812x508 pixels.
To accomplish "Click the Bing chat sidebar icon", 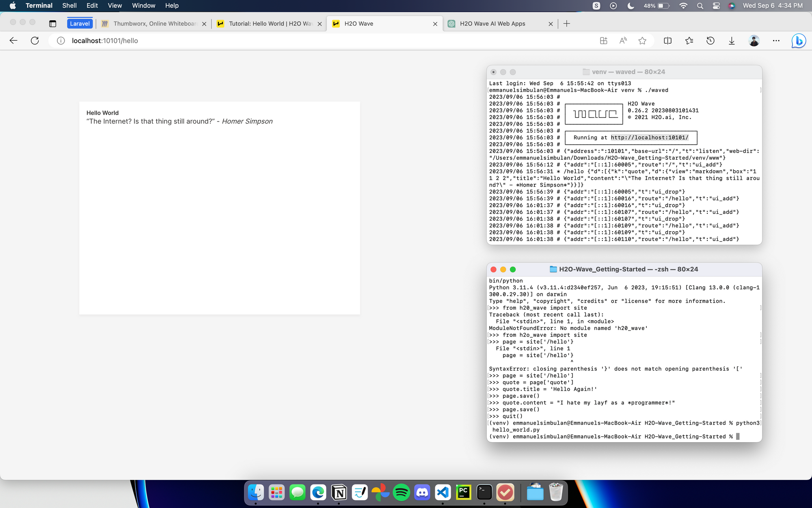I will [x=798, y=41].
